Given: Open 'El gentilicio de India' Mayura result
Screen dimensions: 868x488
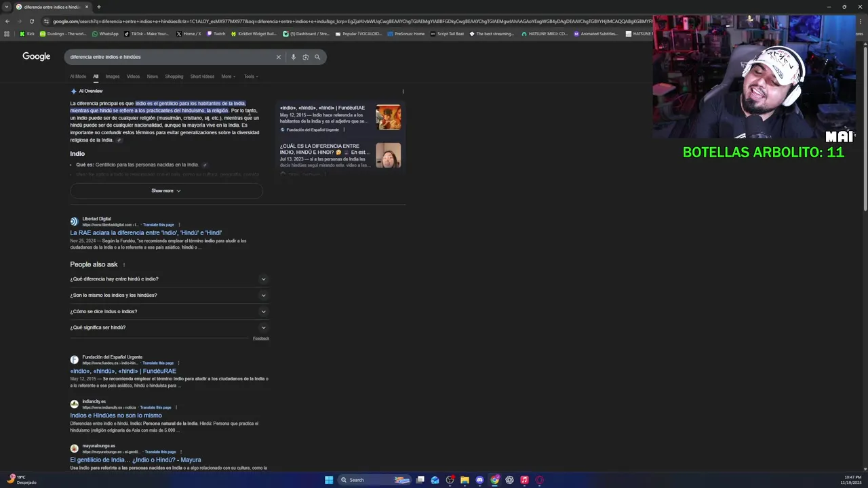Looking at the screenshot, I should click(136, 460).
